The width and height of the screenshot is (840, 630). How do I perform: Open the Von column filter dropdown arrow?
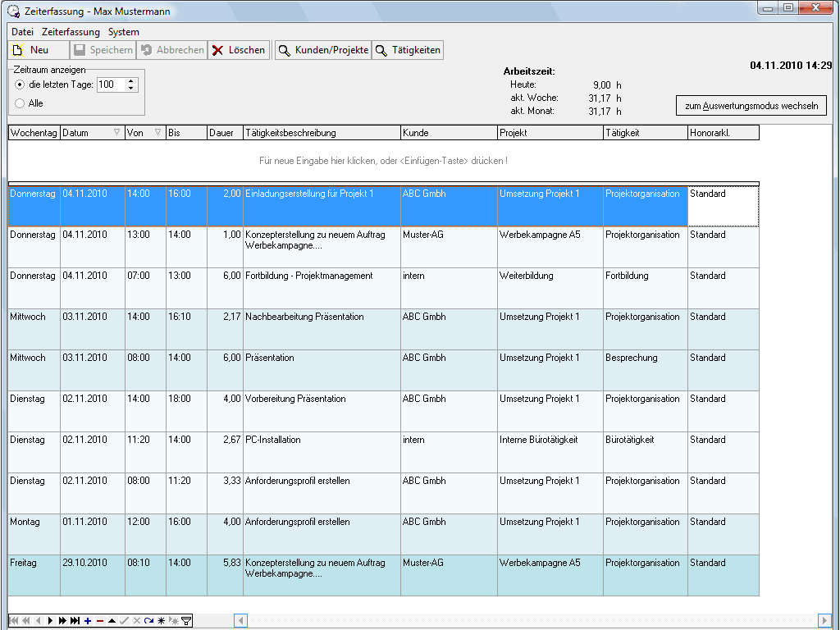(x=158, y=132)
